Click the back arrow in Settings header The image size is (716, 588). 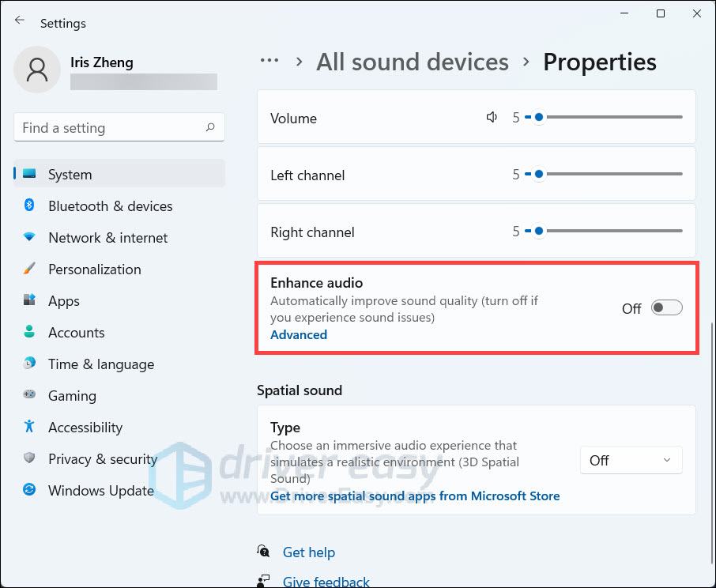click(20, 21)
